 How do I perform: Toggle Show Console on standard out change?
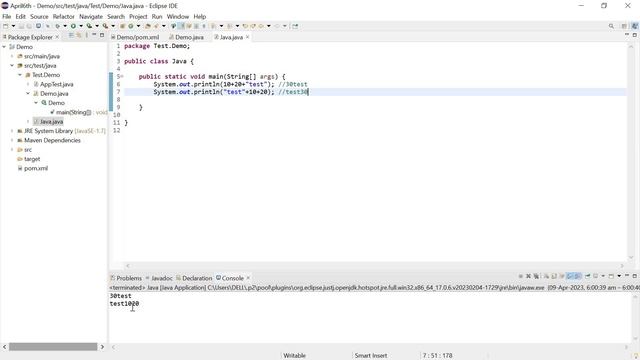(x=570, y=276)
